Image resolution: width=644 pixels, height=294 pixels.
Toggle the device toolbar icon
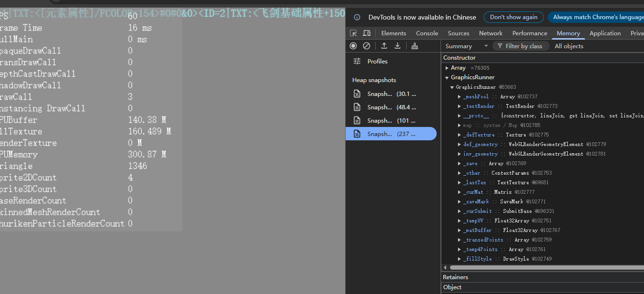tap(367, 33)
